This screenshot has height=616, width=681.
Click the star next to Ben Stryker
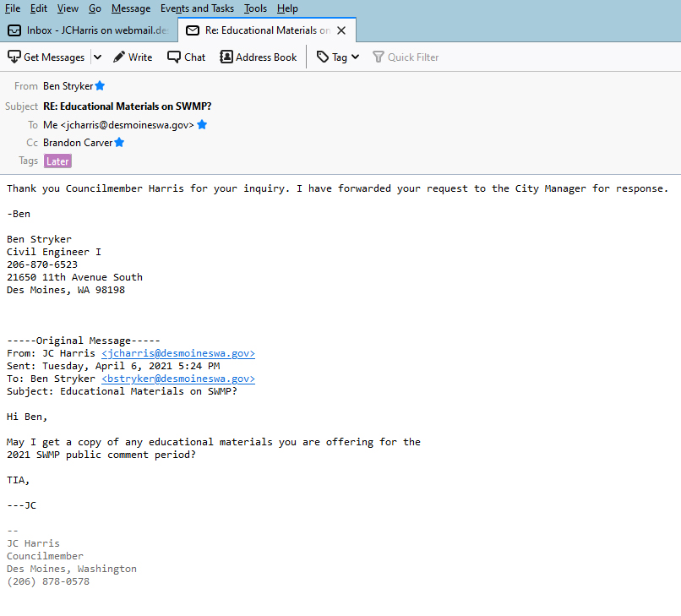tap(100, 85)
